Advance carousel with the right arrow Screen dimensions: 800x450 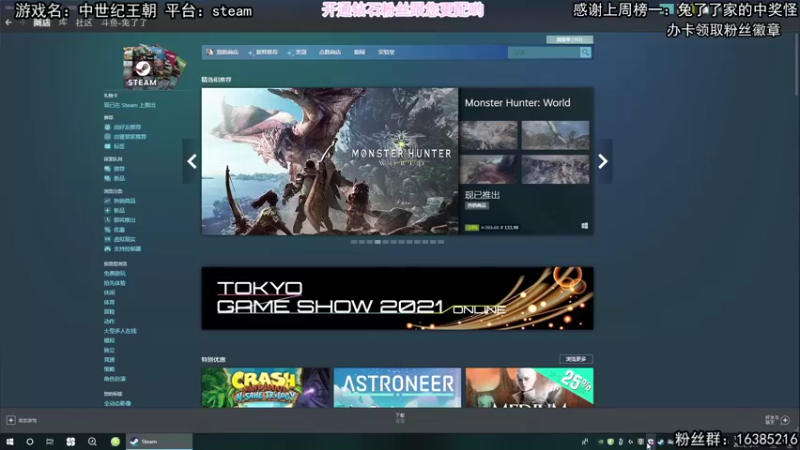[x=603, y=161]
